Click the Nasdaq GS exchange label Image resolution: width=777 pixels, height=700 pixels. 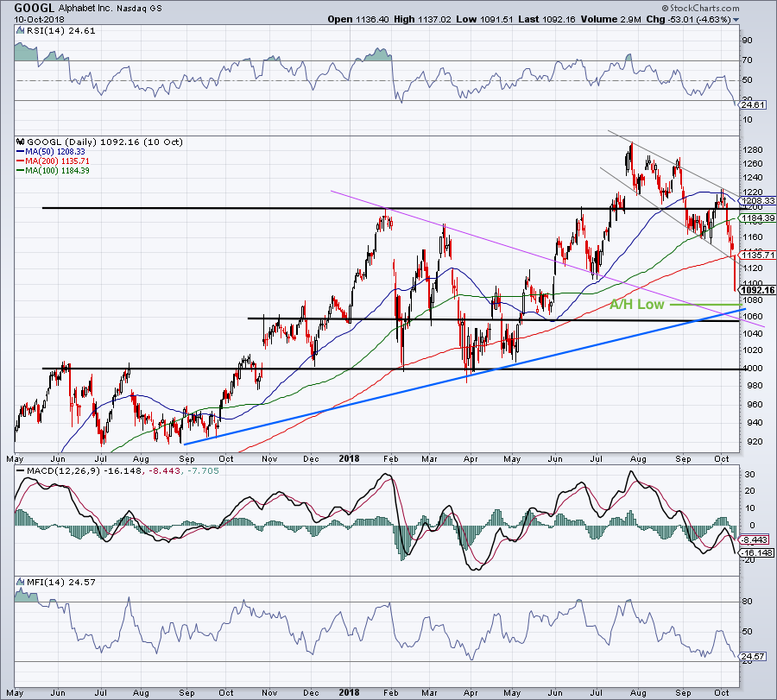pyautogui.click(x=139, y=9)
